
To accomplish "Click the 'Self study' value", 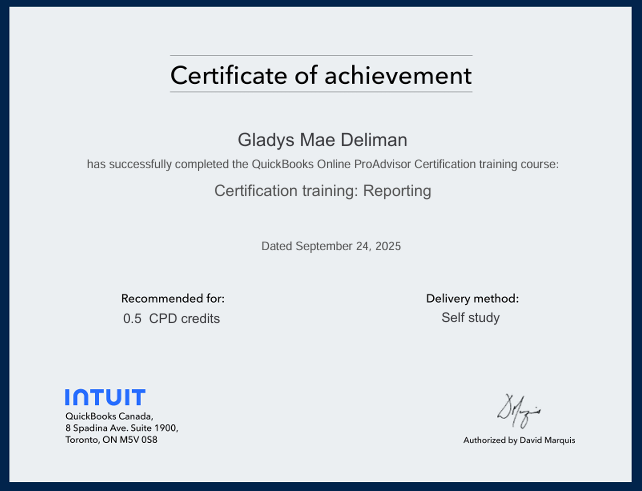I will (470, 318).
